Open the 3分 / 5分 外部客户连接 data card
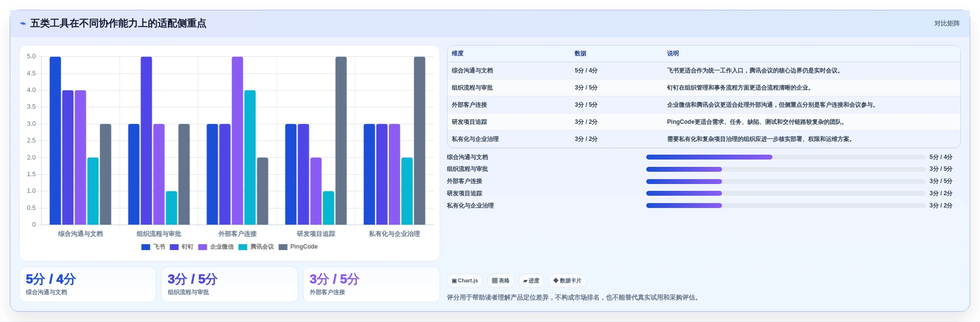 [372, 284]
